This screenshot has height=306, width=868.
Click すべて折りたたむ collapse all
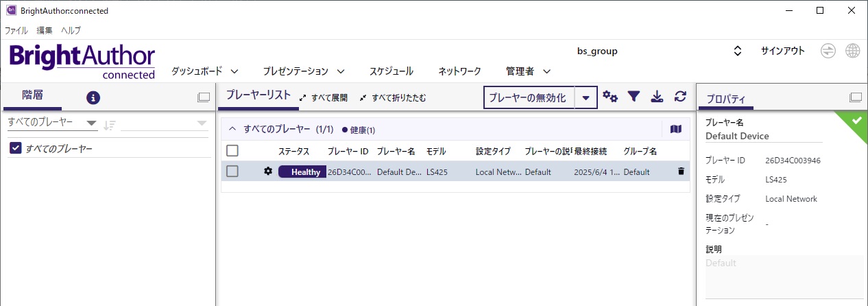pos(393,98)
